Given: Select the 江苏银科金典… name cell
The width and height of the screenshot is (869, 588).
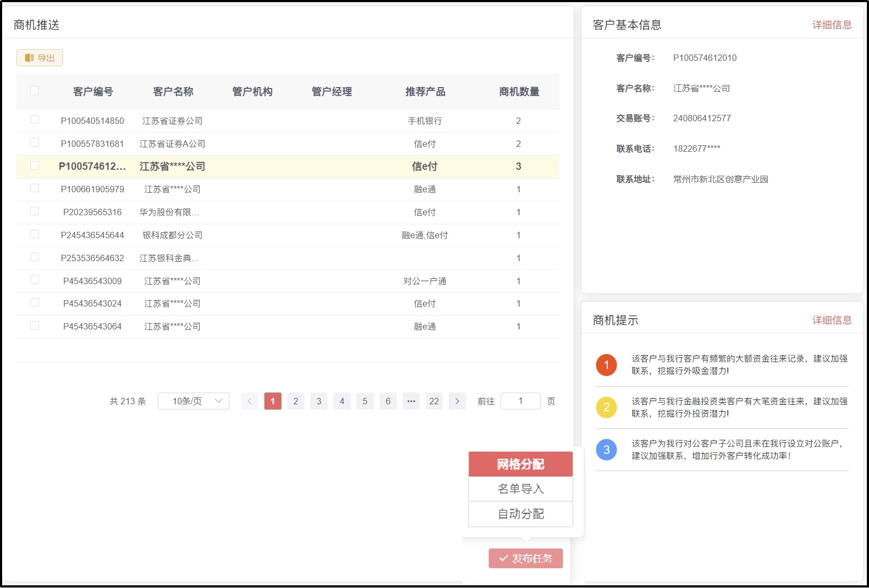Looking at the screenshot, I should point(169,258).
